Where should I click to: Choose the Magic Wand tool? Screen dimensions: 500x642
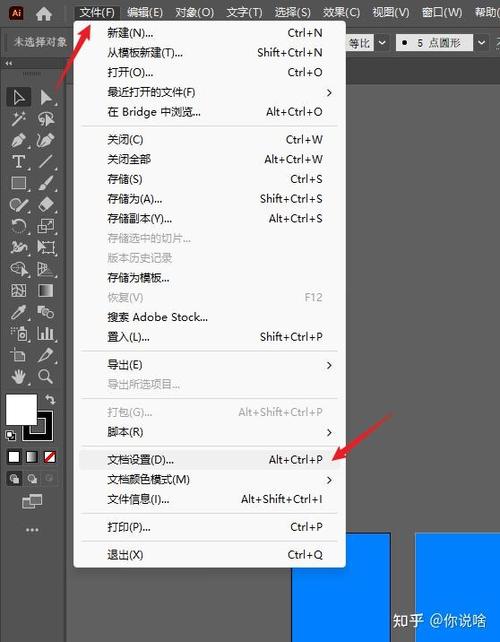[18, 119]
